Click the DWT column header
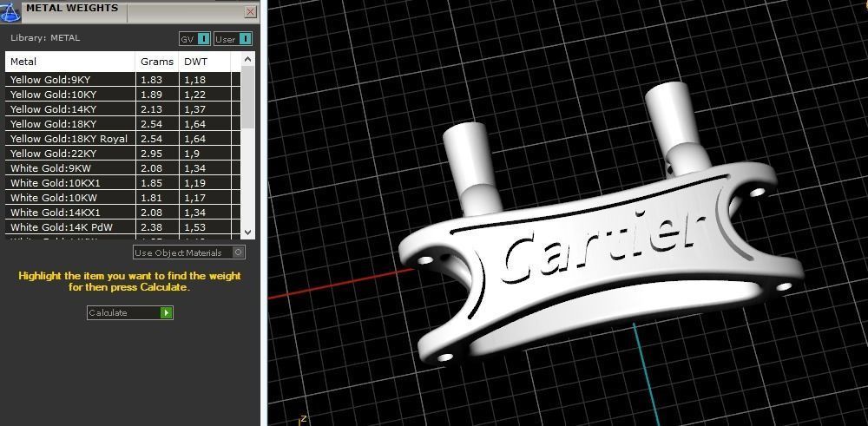Screen dimensions: 868x426 click(x=205, y=62)
